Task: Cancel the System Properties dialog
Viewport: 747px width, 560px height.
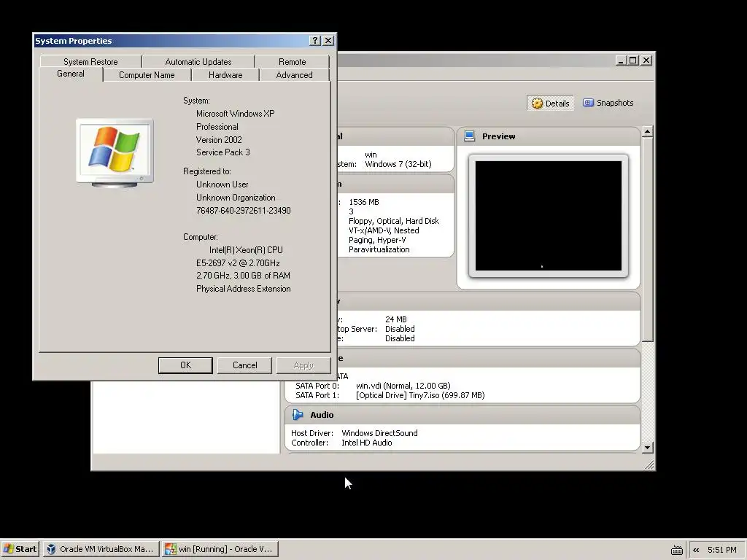Action: tap(244, 365)
